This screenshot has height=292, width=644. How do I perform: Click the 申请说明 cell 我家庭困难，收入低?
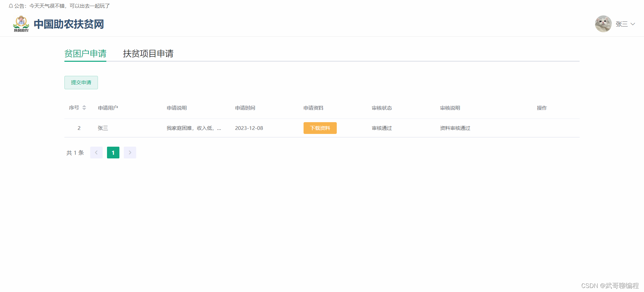tap(194, 128)
